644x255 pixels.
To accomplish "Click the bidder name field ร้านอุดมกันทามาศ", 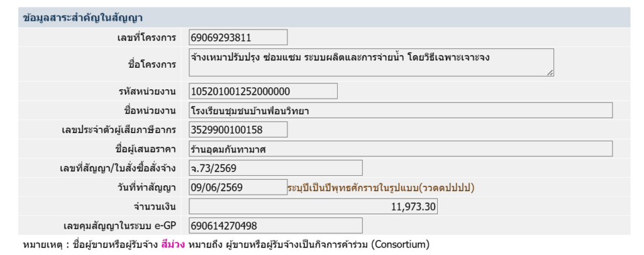I will coord(401,149).
